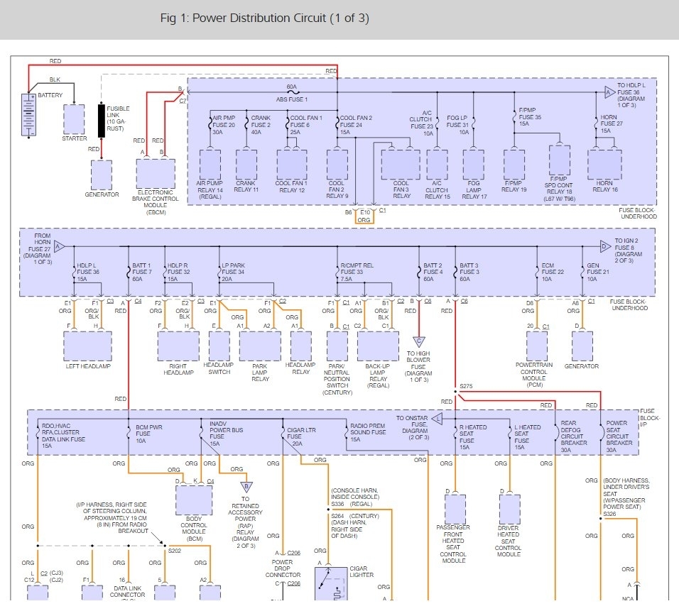Select the GENERATOR box below the fusible link

tap(102, 175)
